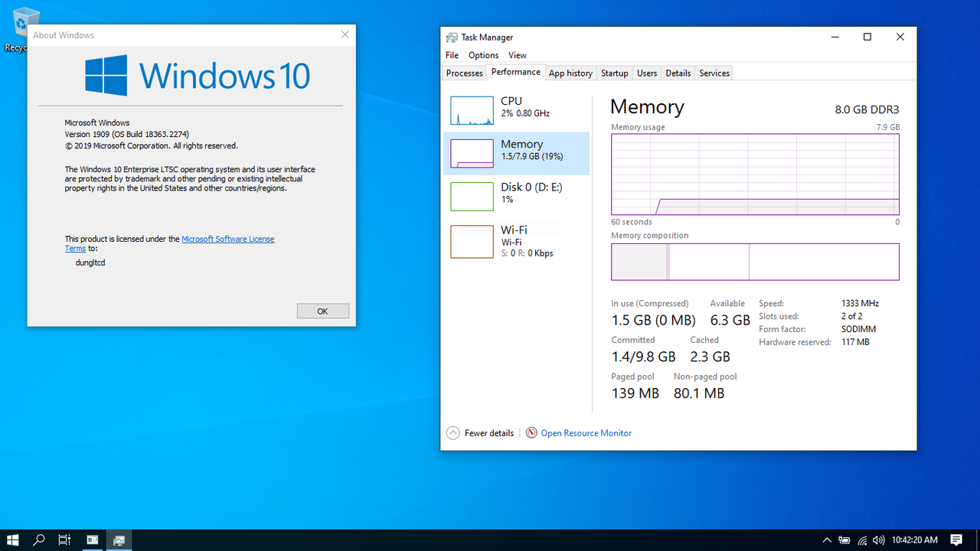Screen dimensions: 980x551
Task: Select the Task Manager taskbar icon
Action: 119,540
